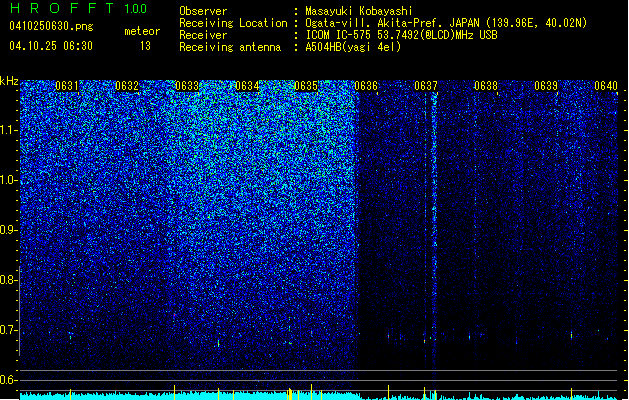Viewport: 629px width, 400px height.
Task: Click the 0632 time marker
Action: tap(127, 86)
